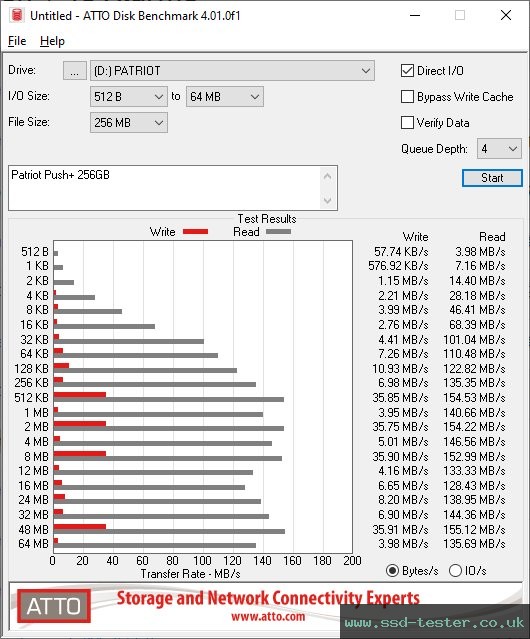Click the 128 KB row label in chart

(31, 369)
